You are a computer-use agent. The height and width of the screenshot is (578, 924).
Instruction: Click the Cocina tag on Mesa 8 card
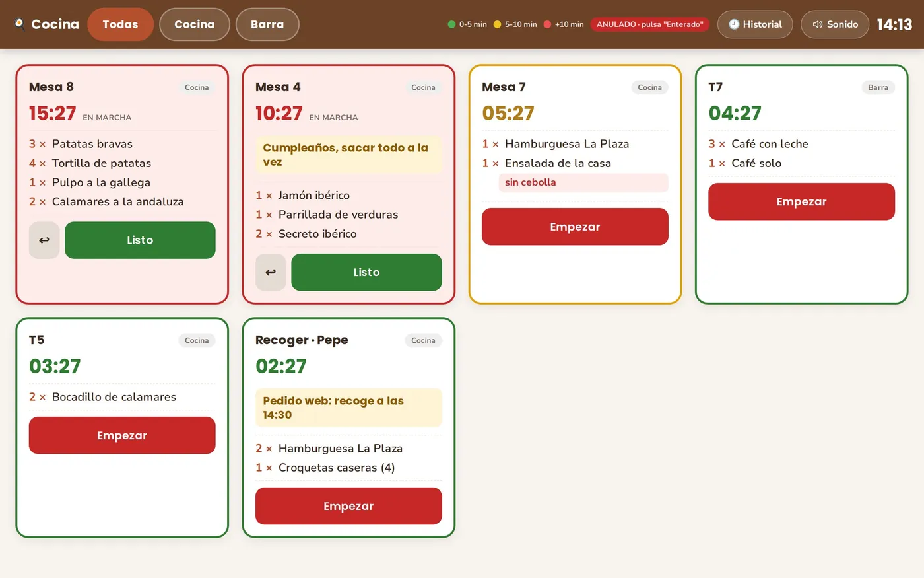(197, 87)
